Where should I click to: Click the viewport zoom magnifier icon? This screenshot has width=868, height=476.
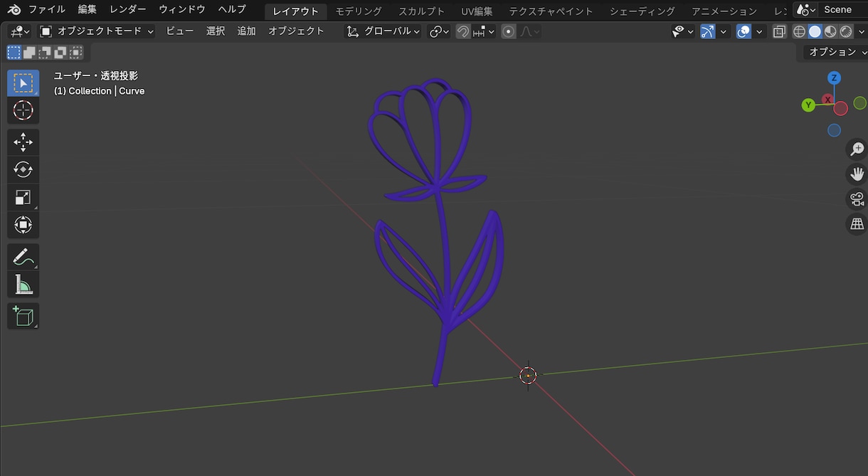[x=857, y=149]
